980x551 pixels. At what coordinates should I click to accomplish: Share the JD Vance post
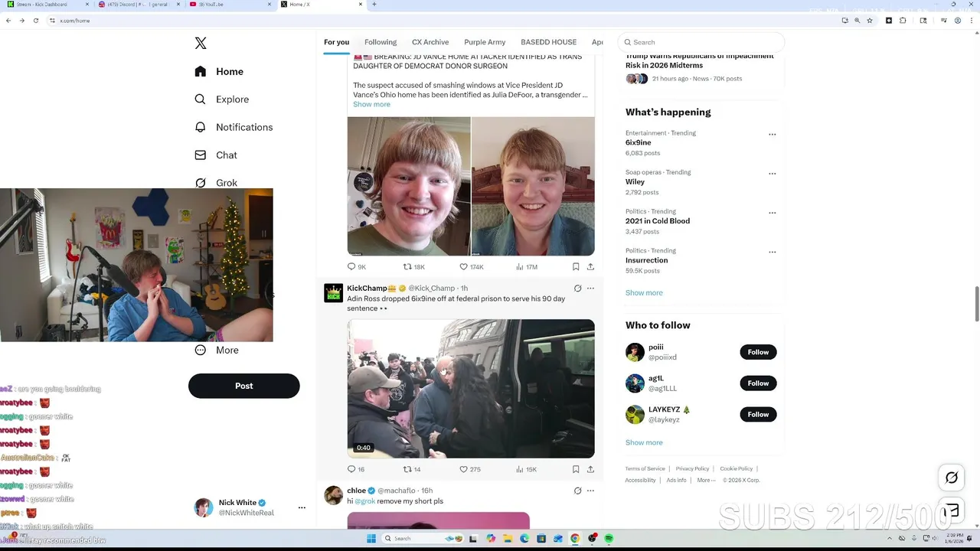590,266
